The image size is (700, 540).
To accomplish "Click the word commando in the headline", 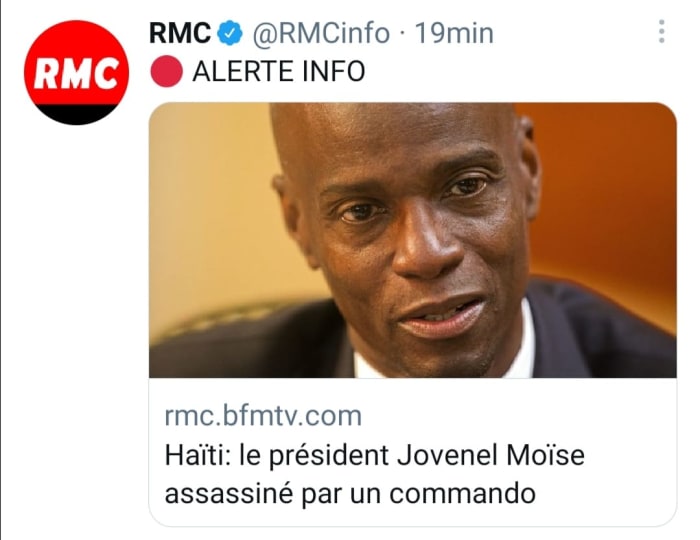I will 462,494.
